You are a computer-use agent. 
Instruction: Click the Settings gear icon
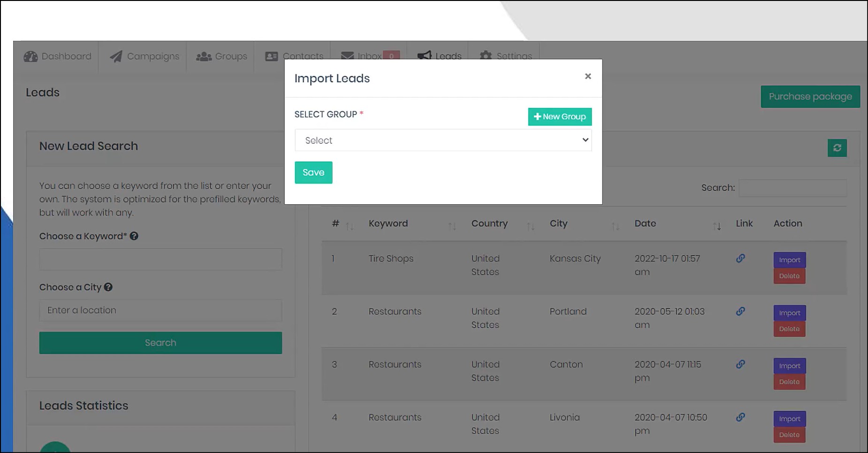pos(486,56)
